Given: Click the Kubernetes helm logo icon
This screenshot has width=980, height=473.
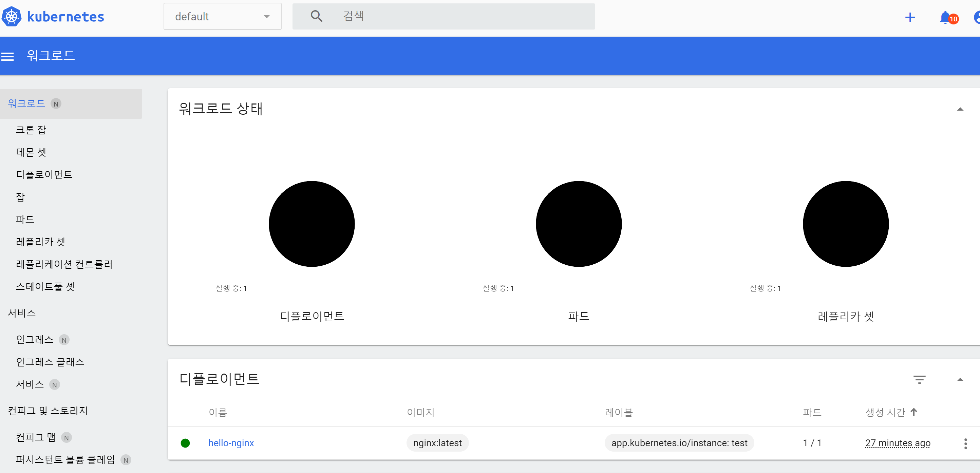Looking at the screenshot, I should point(12,17).
